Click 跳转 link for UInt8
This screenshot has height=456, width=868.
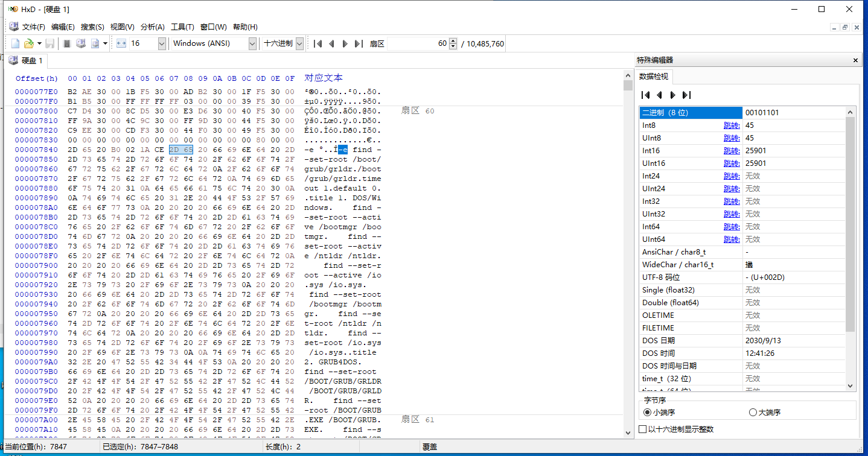click(732, 138)
